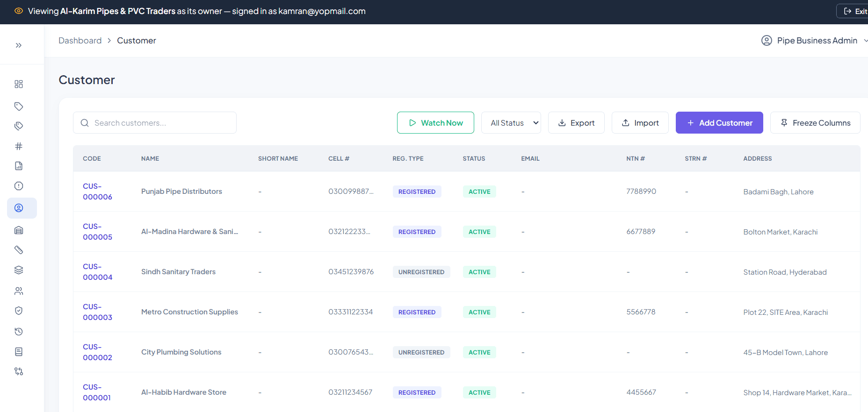Open customer code CUS-000001
Viewport: 868px width, 412px height.
[97, 392]
